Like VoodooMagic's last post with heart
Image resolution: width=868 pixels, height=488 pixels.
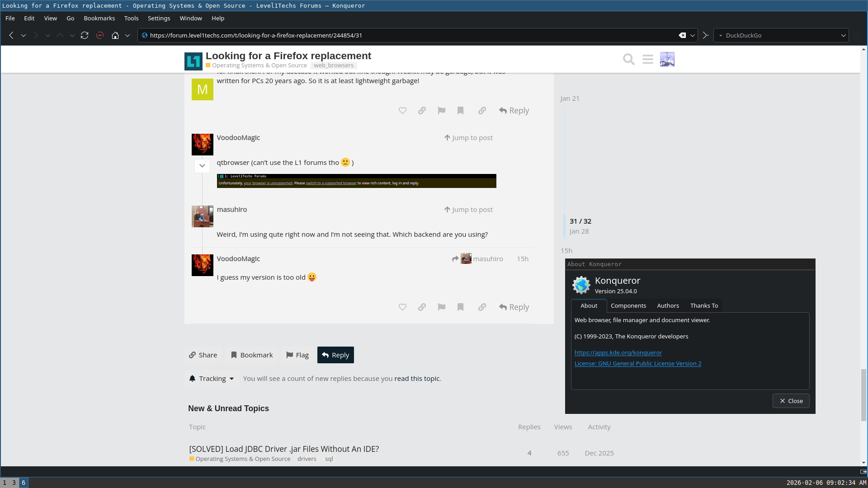[402, 307]
